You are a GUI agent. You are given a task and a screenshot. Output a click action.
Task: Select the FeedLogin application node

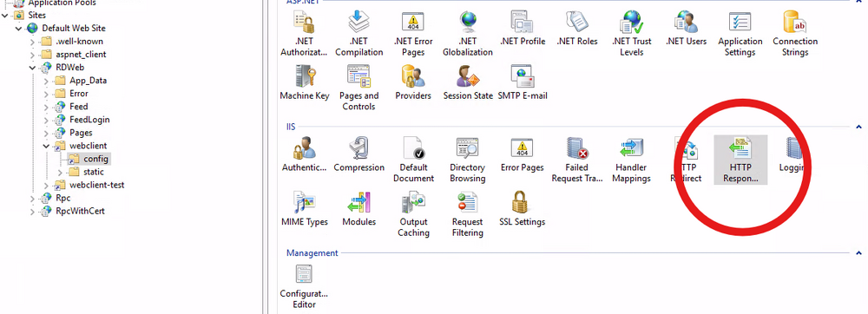tap(89, 120)
